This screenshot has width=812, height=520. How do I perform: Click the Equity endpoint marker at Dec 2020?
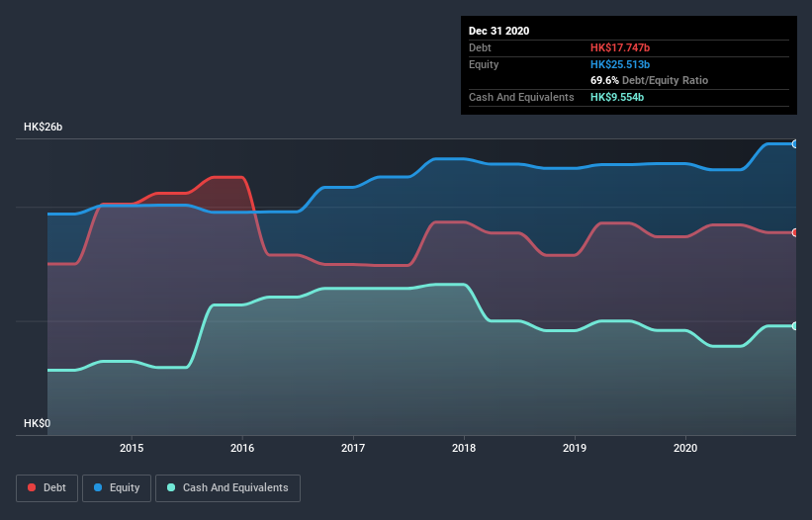coord(795,144)
